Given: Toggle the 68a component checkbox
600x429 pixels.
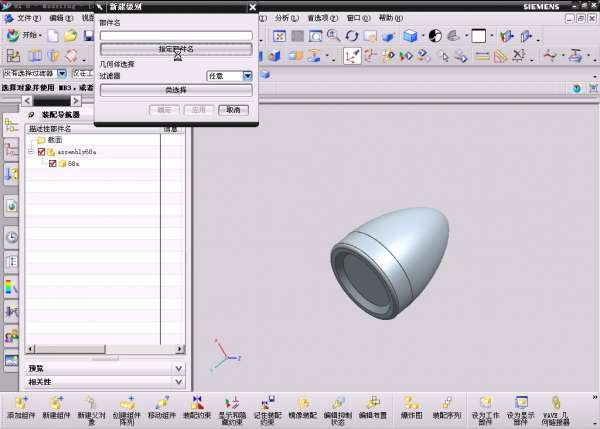Looking at the screenshot, I should 53,163.
